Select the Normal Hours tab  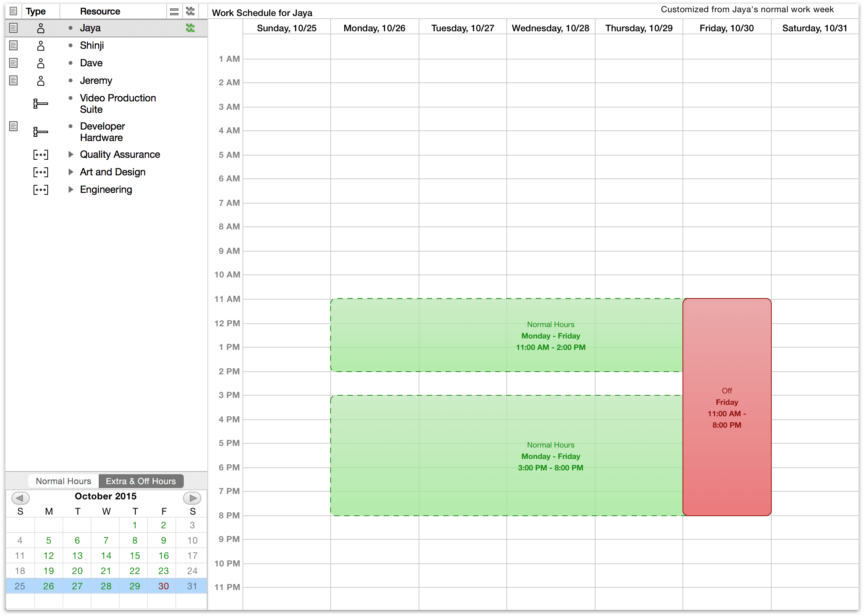(x=63, y=480)
